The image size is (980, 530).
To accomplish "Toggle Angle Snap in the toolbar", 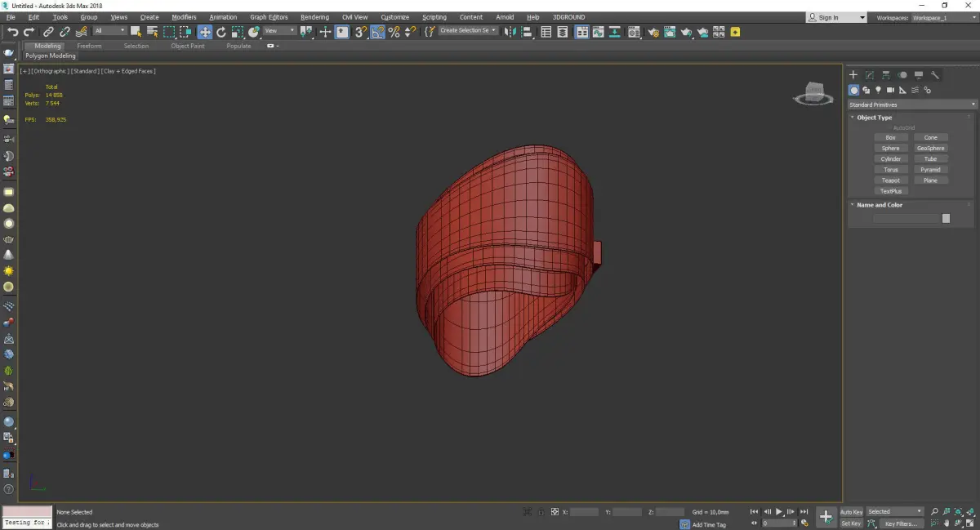I will [x=377, y=32].
